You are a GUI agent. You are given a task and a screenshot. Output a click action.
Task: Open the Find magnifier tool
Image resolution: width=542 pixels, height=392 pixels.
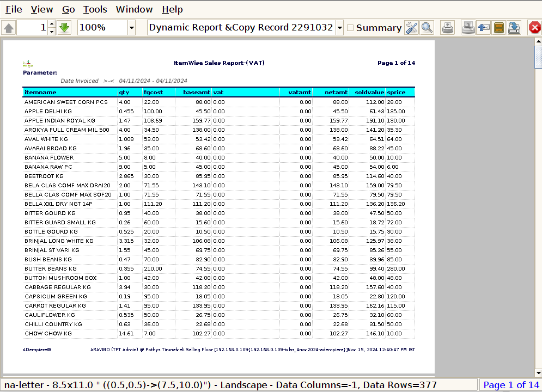427,28
